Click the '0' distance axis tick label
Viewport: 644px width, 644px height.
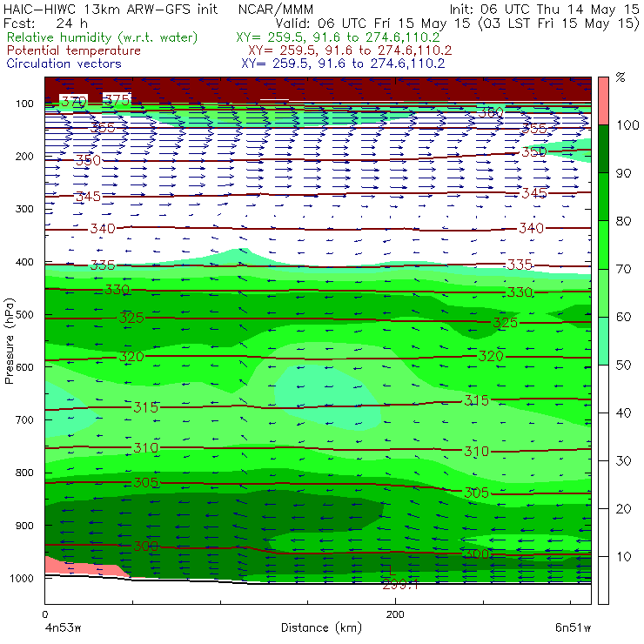click(x=44, y=614)
